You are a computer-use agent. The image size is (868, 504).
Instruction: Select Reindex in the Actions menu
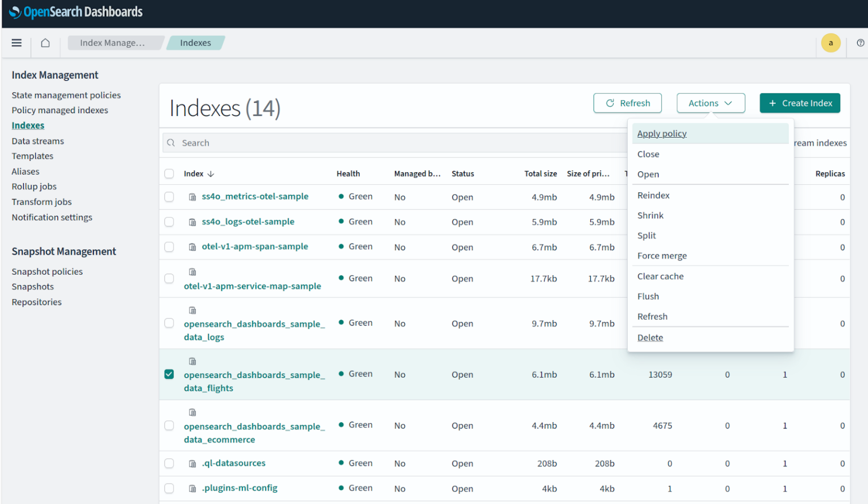click(653, 195)
